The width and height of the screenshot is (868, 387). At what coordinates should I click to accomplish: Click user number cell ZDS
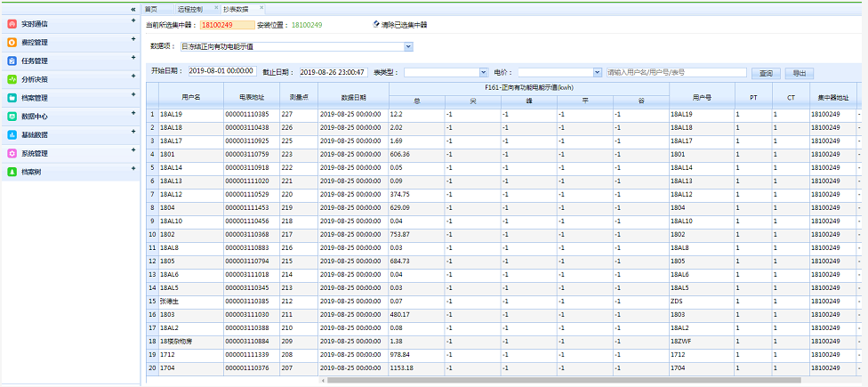click(x=702, y=302)
